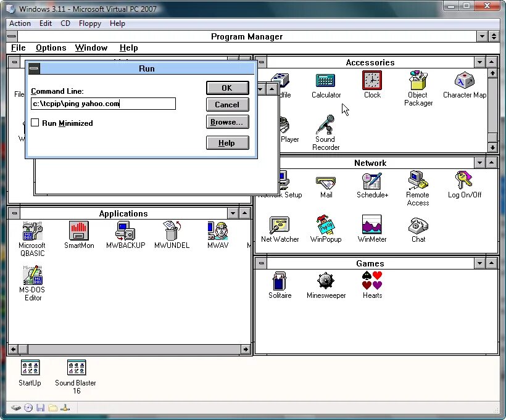Click the Accessories window minimize arrow
This screenshot has width=506, height=420.
(x=480, y=62)
